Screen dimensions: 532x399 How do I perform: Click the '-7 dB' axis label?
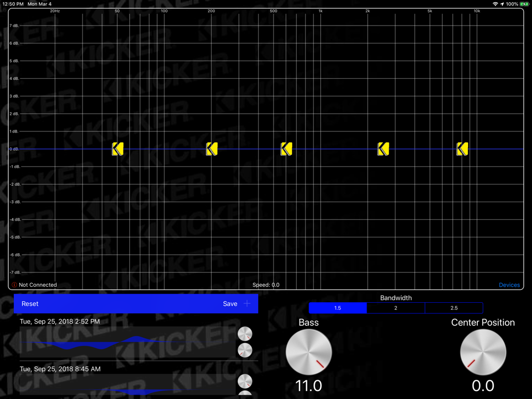15,272
